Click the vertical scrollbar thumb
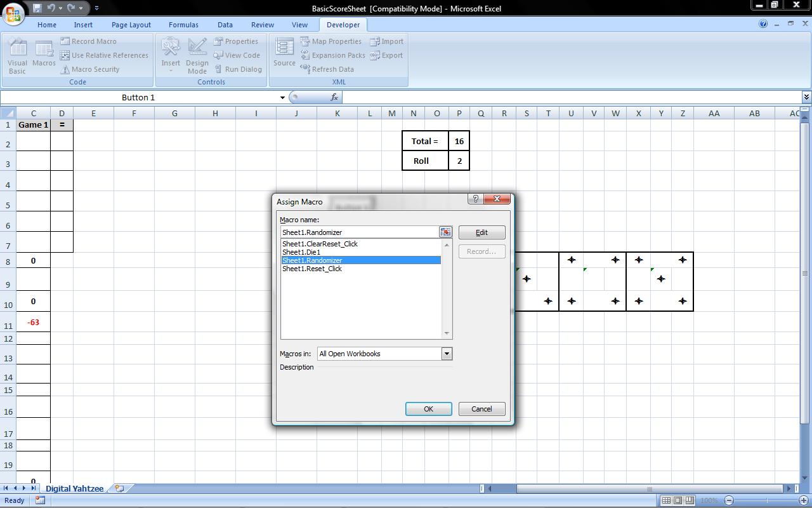Screen dimensions: 812x508 click(x=806, y=273)
